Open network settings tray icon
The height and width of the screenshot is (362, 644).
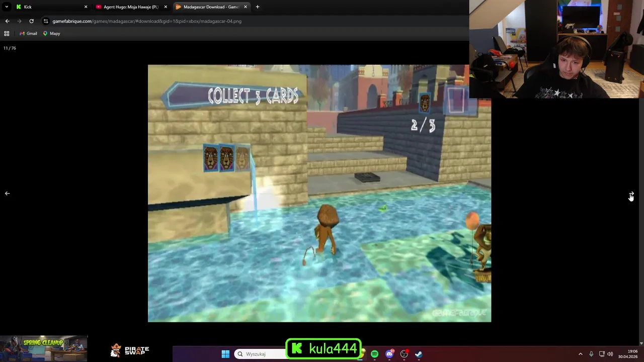click(602, 354)
